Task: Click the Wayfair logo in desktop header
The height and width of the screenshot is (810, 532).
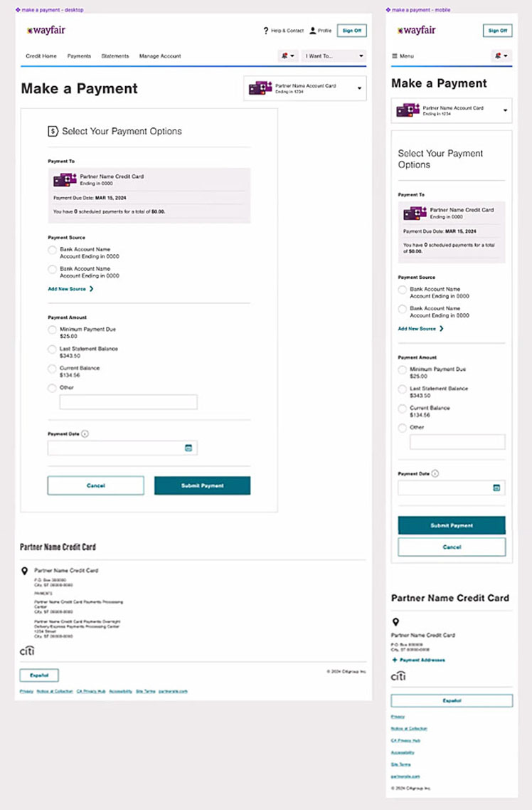Action: coord(46,31)
